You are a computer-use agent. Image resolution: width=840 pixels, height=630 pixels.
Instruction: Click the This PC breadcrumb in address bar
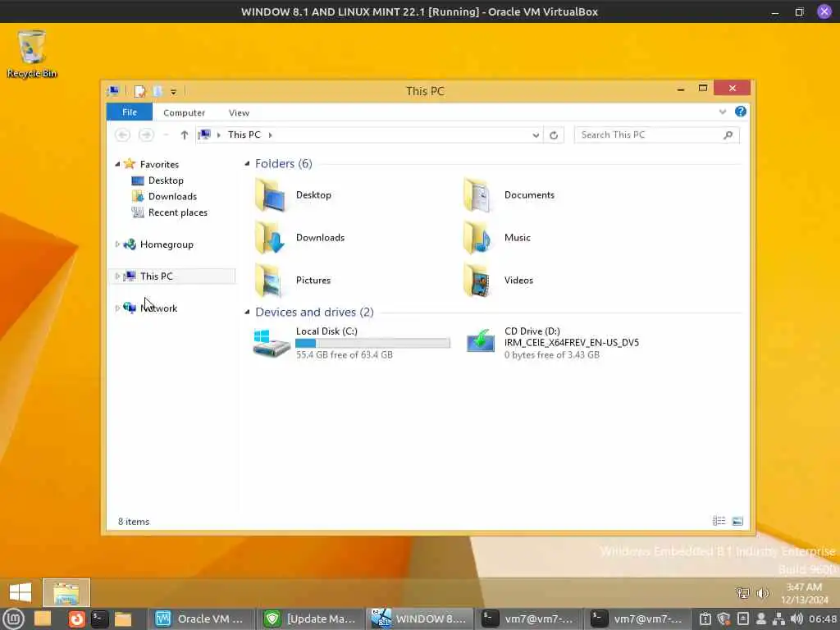(x=244, y=135)
